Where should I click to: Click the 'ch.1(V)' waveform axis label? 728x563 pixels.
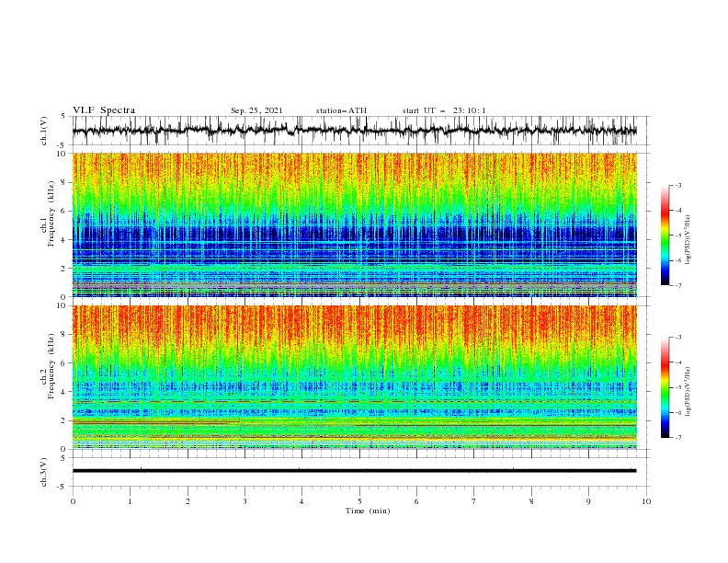click(44, 131)
